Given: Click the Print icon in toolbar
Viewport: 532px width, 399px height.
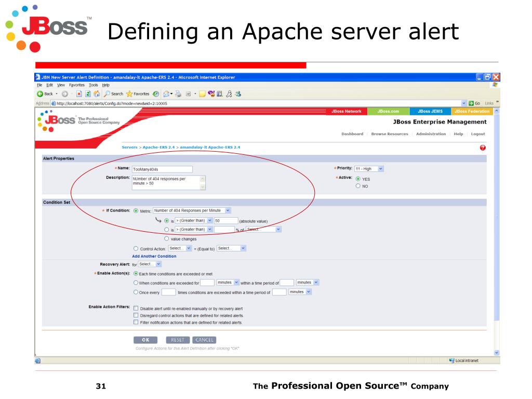Looking at the screenshot, I should tap(178, 94).
